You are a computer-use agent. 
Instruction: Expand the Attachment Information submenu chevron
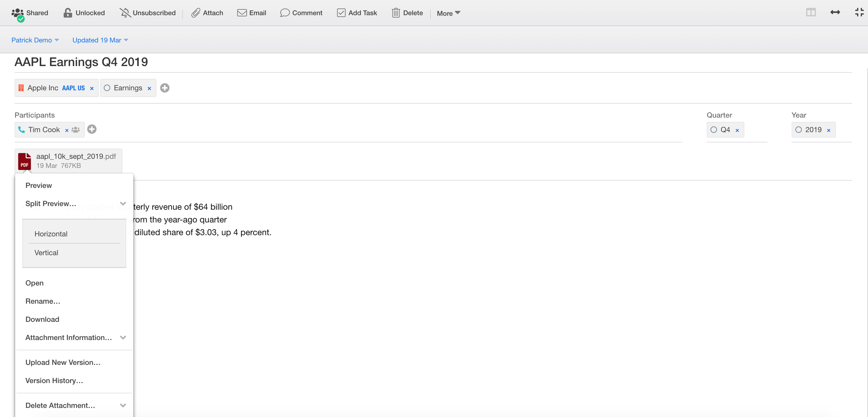click(x=123, y=338)
